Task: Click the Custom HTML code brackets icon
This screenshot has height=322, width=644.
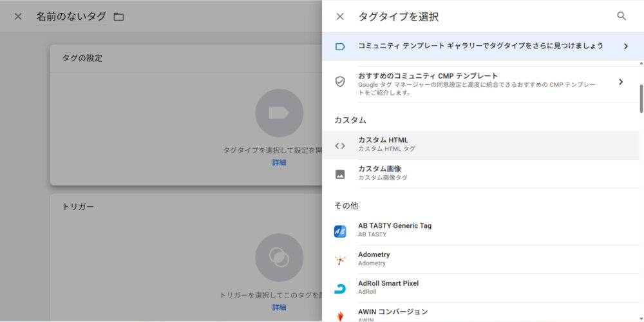Action: (340, 146)
